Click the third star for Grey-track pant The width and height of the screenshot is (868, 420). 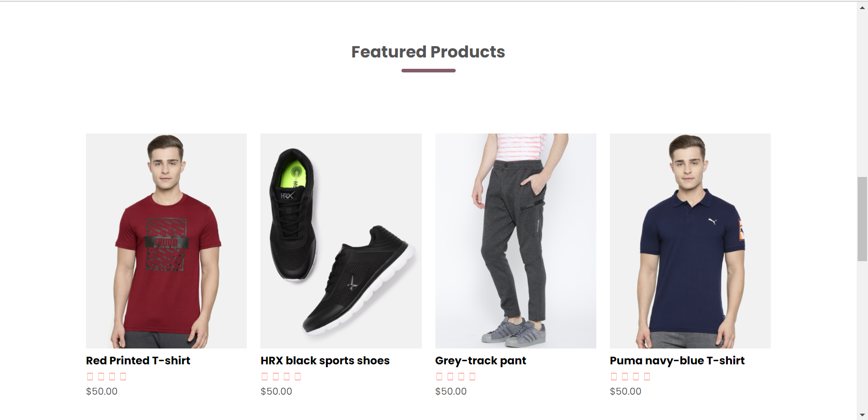(461, 376)
